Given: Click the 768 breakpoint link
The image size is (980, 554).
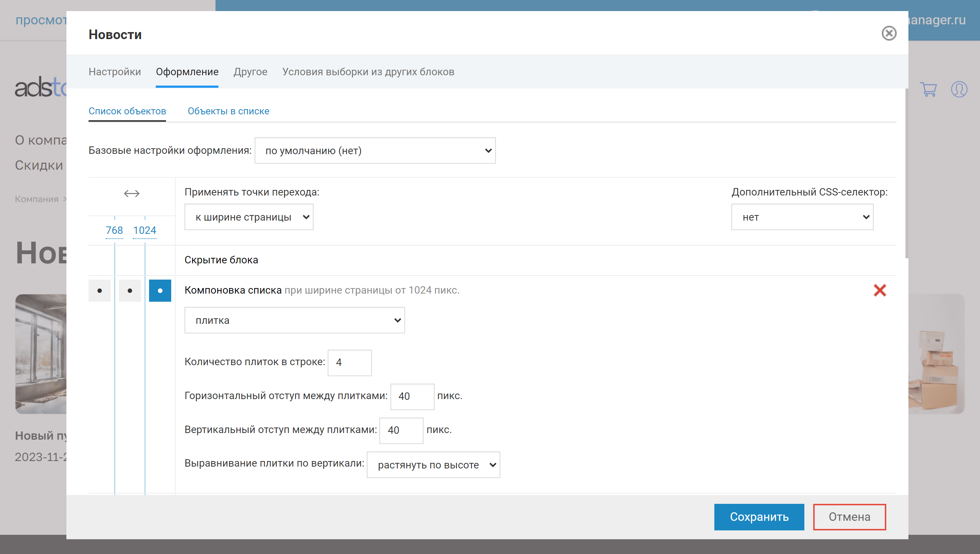Looking at the screenshot, I should [x=114, y=230].
